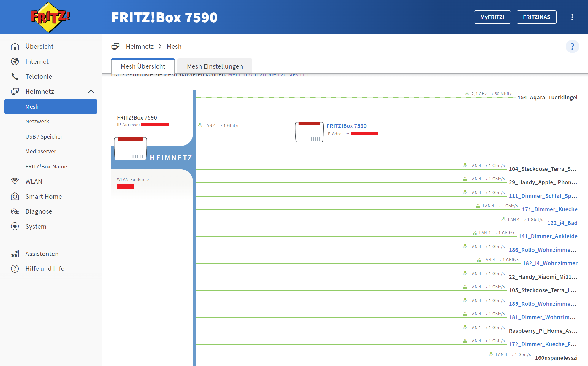The height and width of the screenshot is (366, 588).
Task: Open the MyFRITZ! button
Action: tap(492, 17)
